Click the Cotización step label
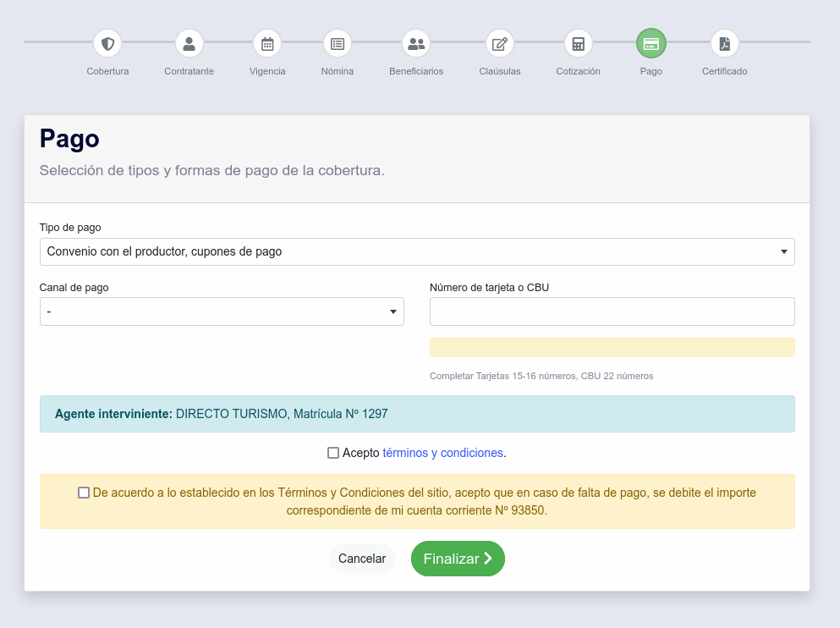Image resolution: width=840 pixels, height=628 pixels. click(x=579, y=71)
